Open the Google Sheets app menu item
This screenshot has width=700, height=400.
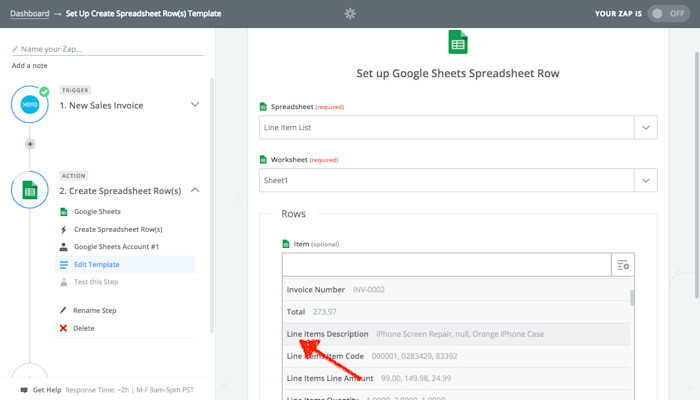tap(97, 212)
